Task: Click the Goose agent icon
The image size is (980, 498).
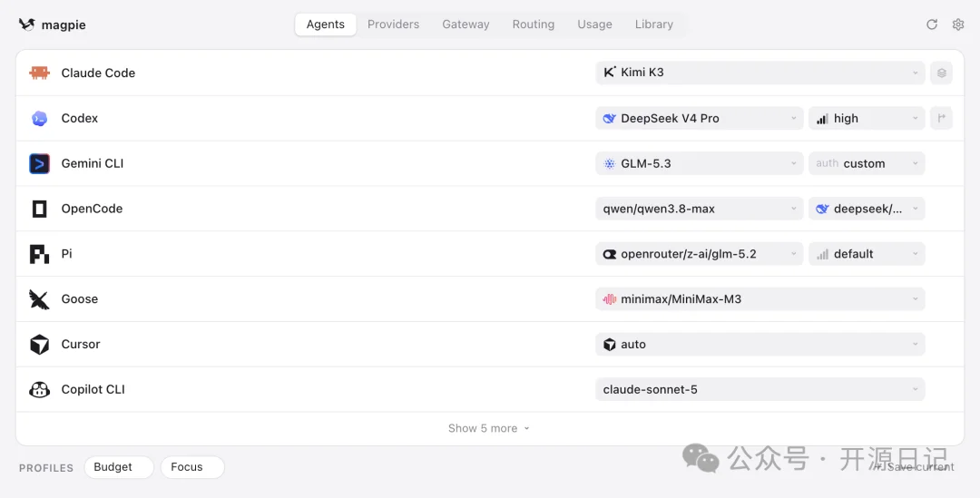Action: pyautogui.click(x=39, y=299)
